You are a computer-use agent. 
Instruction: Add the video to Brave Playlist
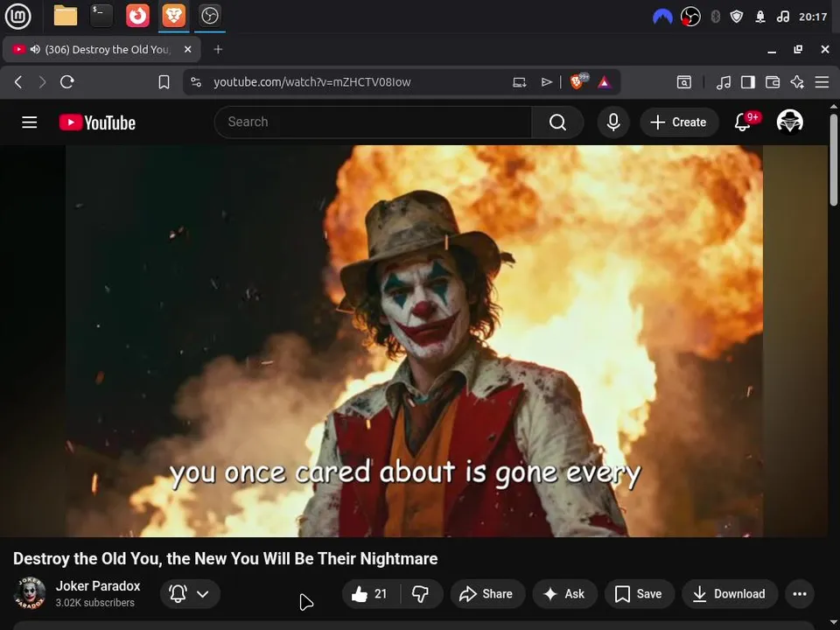546,82
